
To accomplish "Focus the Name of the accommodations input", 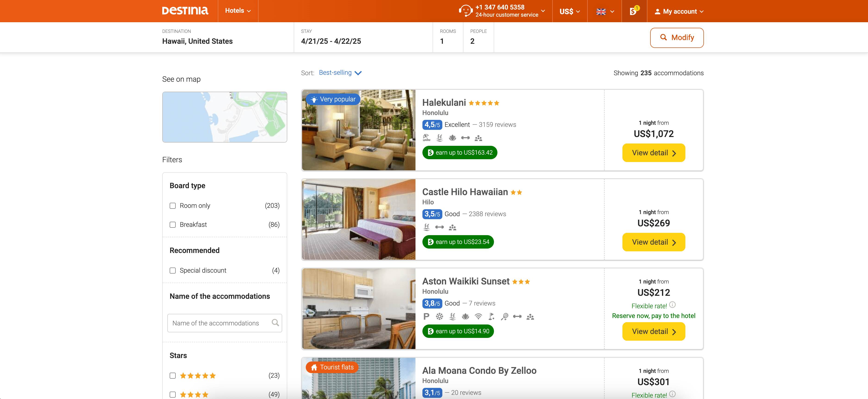I will [x=225, y=323].
